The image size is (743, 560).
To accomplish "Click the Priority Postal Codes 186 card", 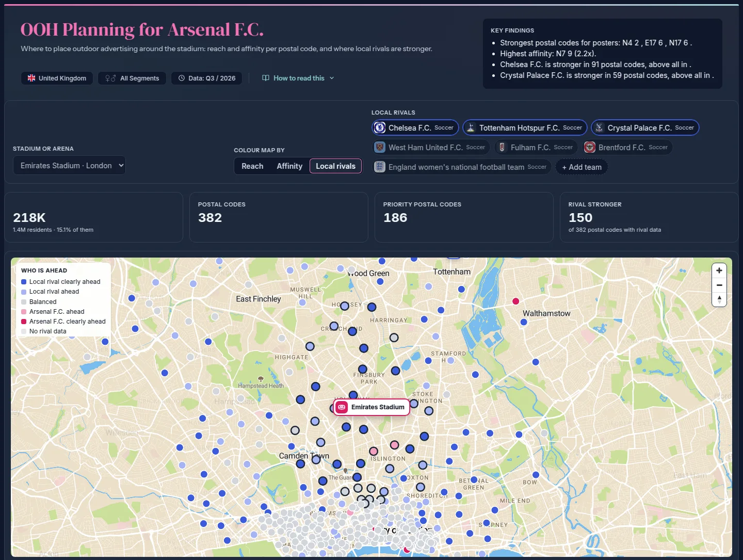I will (464, 217).
